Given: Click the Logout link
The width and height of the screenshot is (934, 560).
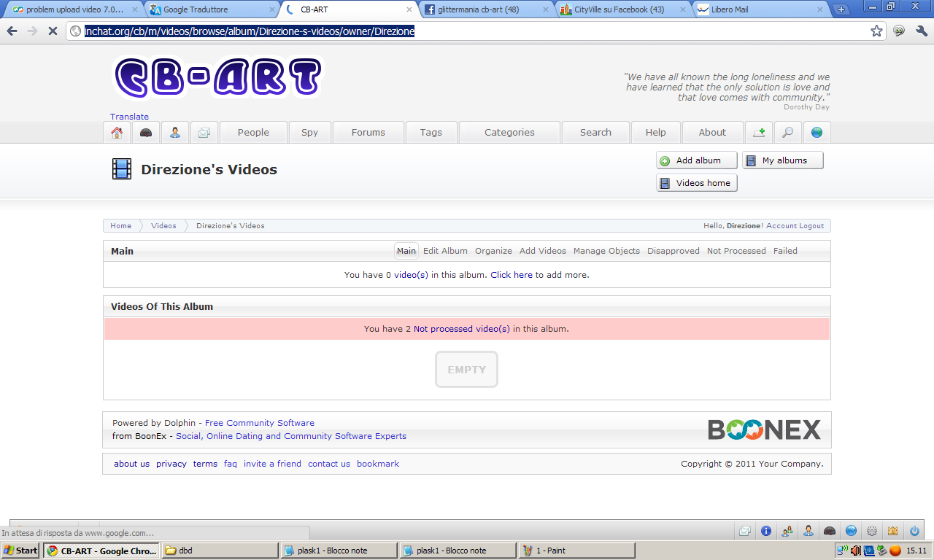Looking at the screenshot, I should coord(811,226).
